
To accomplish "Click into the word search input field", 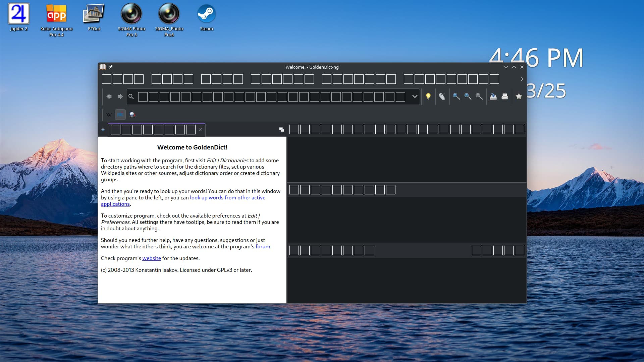I will tap(272, 97).
